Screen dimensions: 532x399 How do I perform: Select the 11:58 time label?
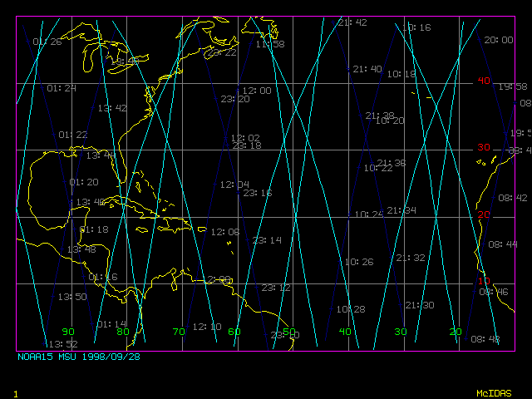270,44
